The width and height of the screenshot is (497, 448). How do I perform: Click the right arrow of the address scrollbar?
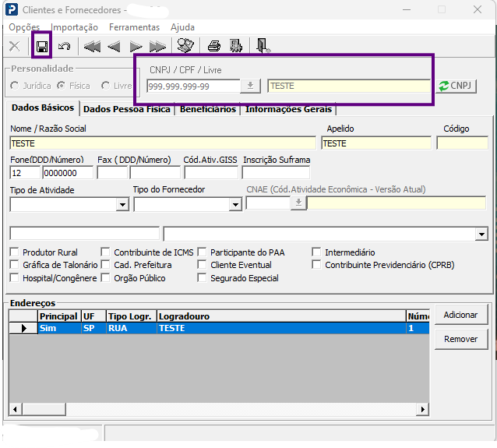point(422,409)
